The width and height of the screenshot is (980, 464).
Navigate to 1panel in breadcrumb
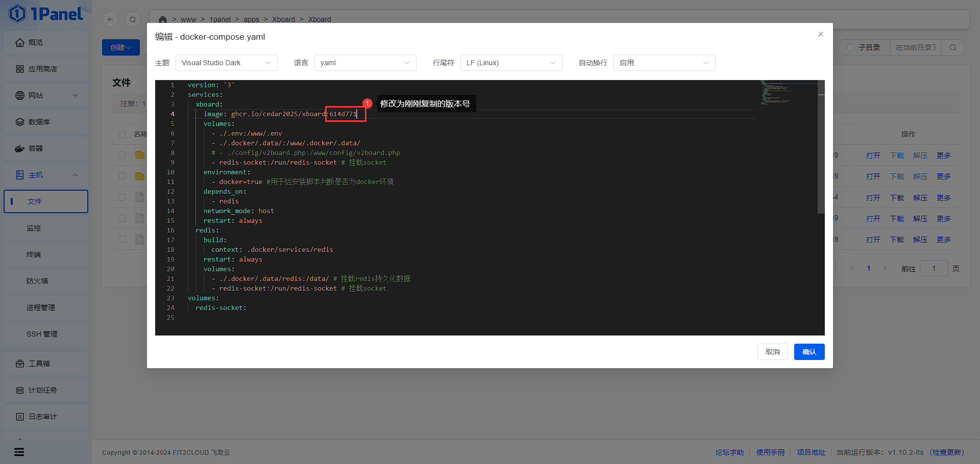[x=220, y=19]
